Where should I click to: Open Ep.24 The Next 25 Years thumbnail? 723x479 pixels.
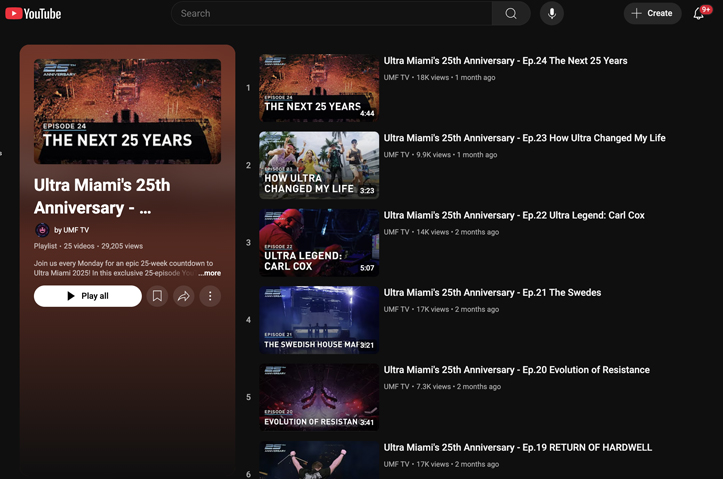(x=319, y=88)
